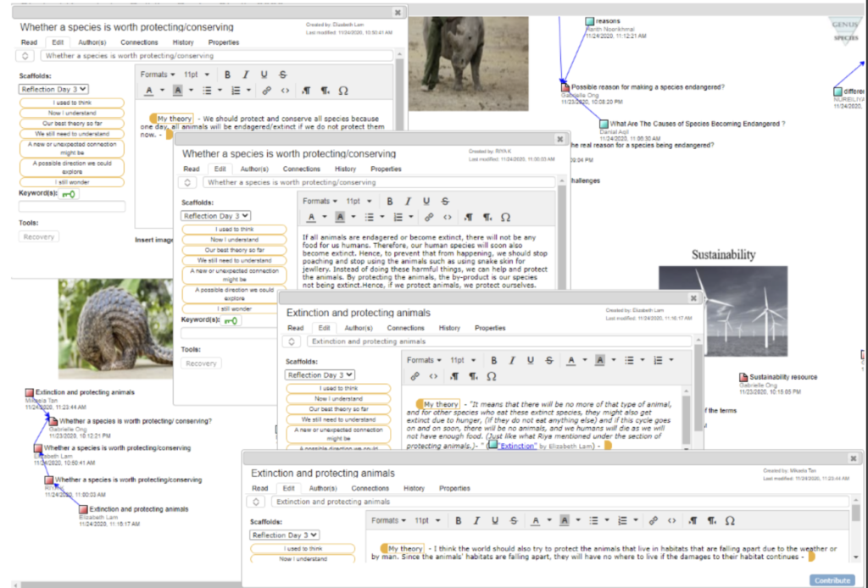Toggle italic in Elizabeth Lam's 'Whether a species' note

click(x=246, y=75)
